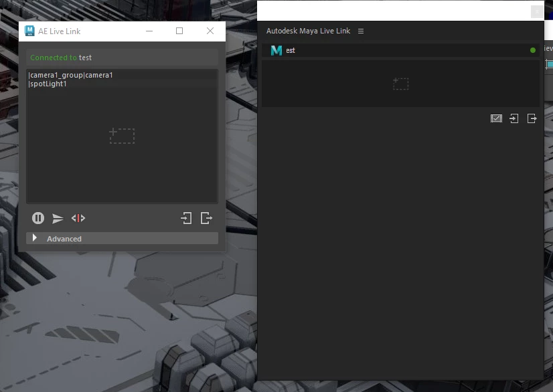This screenshot has width=553, height=392.
Task: Select |spotLight1 in the list
Action: pyautogui.click(x=48, y=84)
